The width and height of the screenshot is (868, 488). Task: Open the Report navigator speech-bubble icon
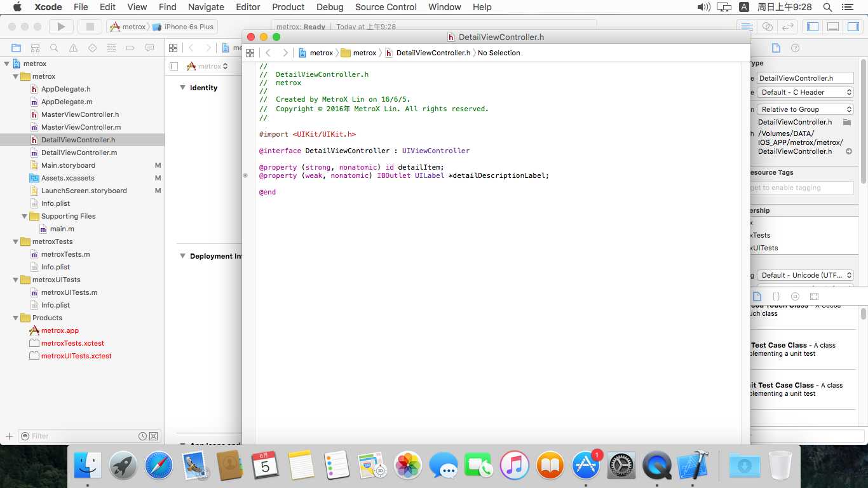coord(149,48)
